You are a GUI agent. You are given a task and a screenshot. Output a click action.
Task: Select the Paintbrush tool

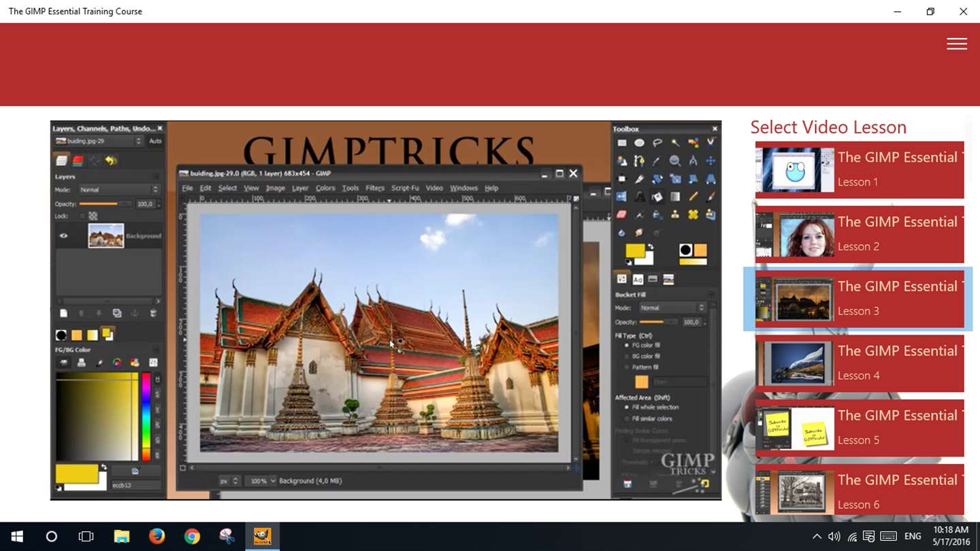click(x=710, y=197)
